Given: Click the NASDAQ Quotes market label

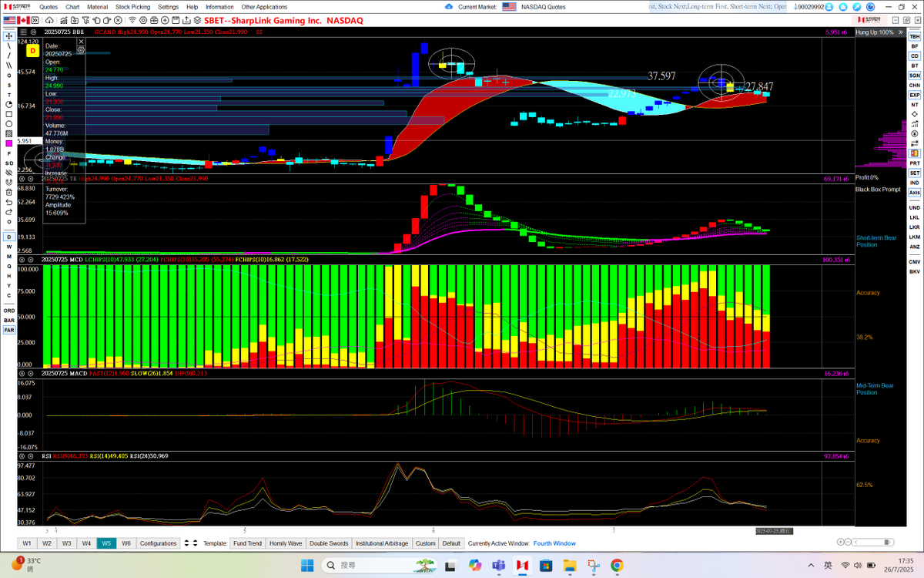Looking at the screenshot, I should click(544, 6).
